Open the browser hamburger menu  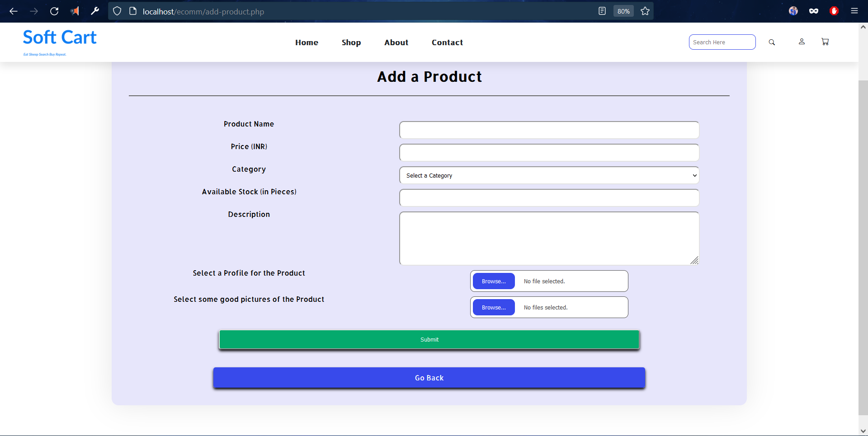click(x=854, y=11)
